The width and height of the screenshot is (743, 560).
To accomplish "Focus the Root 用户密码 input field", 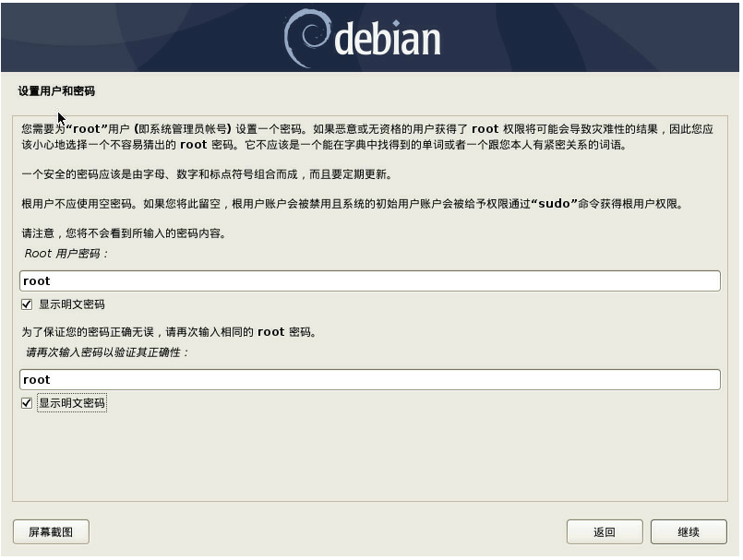I will pos(370,281).
